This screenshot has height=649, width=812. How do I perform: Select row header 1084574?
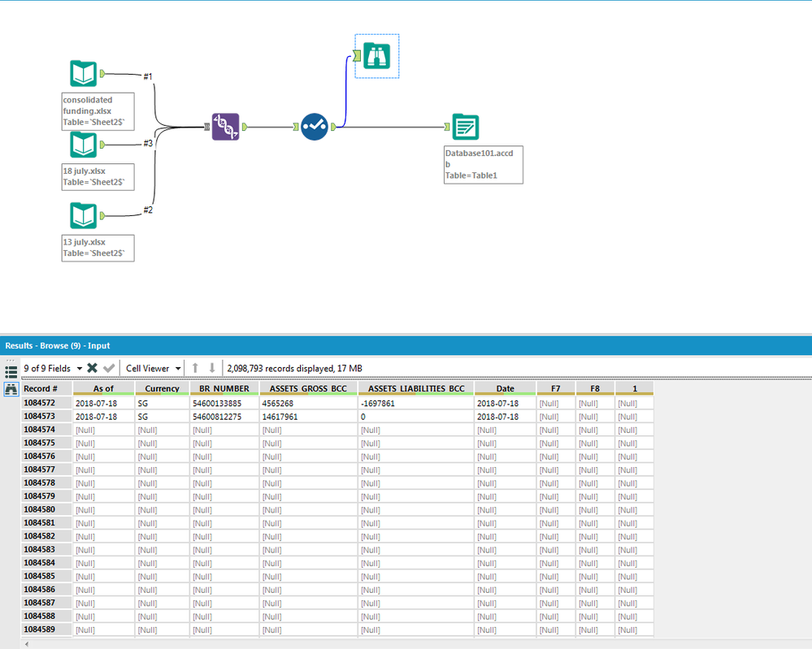point(46,430)
